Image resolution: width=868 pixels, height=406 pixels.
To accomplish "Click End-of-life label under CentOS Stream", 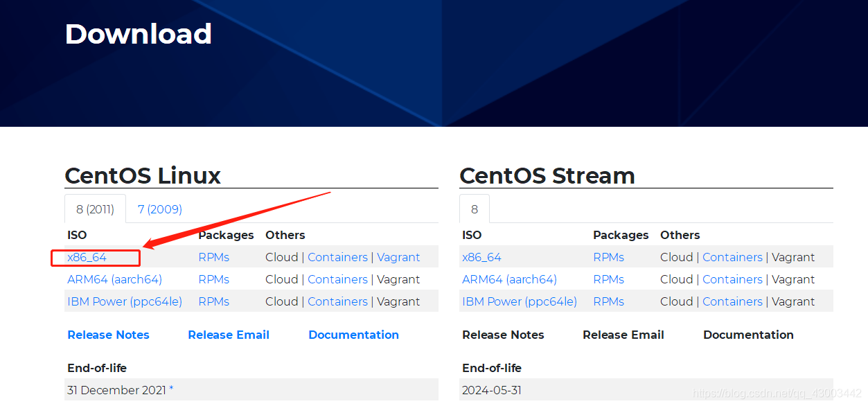I will click(492, 368).
